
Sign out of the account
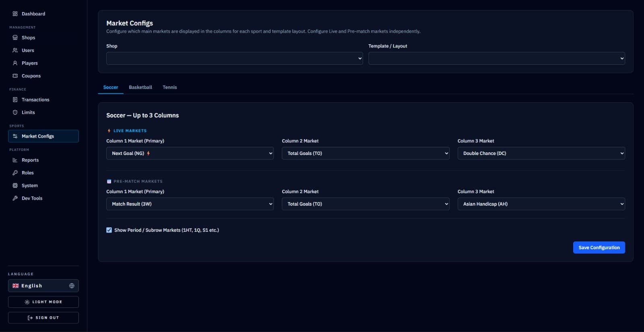[x=43, y=318]
